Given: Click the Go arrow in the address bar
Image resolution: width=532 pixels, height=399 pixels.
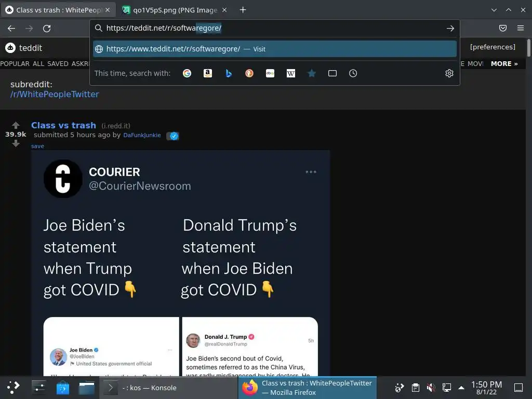Looking at the screenshot, I should click(450, 29).
